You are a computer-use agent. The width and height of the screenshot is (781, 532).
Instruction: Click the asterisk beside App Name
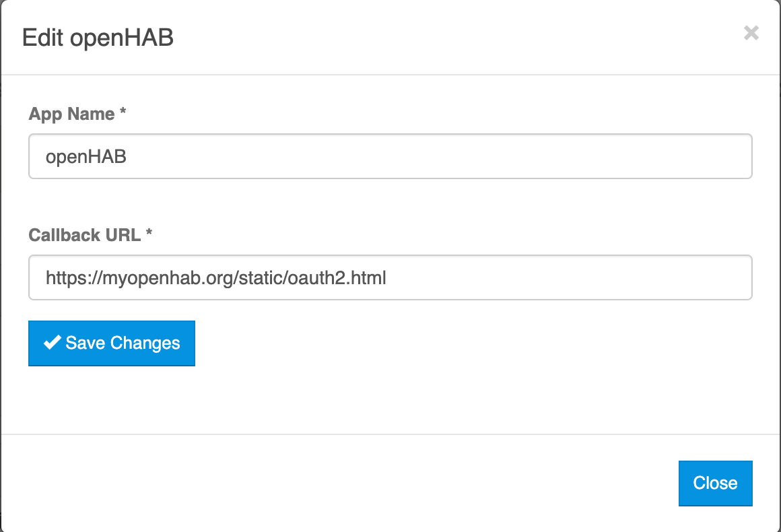pyautogui.click(x=123, y=113)
